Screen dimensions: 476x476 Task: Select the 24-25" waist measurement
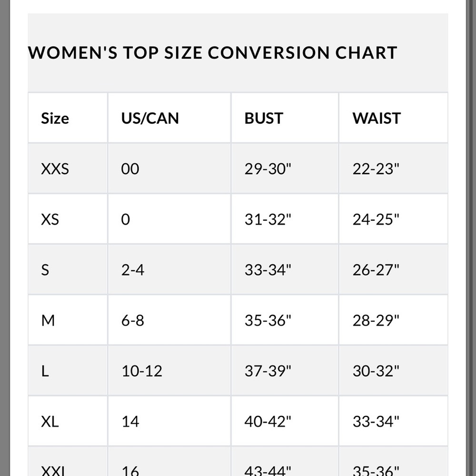tap(376, 219)
